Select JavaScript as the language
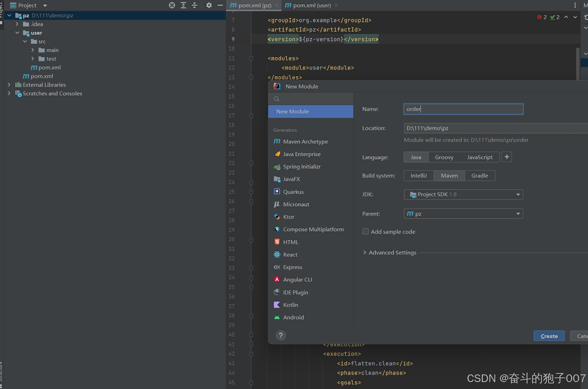588x389 pixels. (479, 157)
